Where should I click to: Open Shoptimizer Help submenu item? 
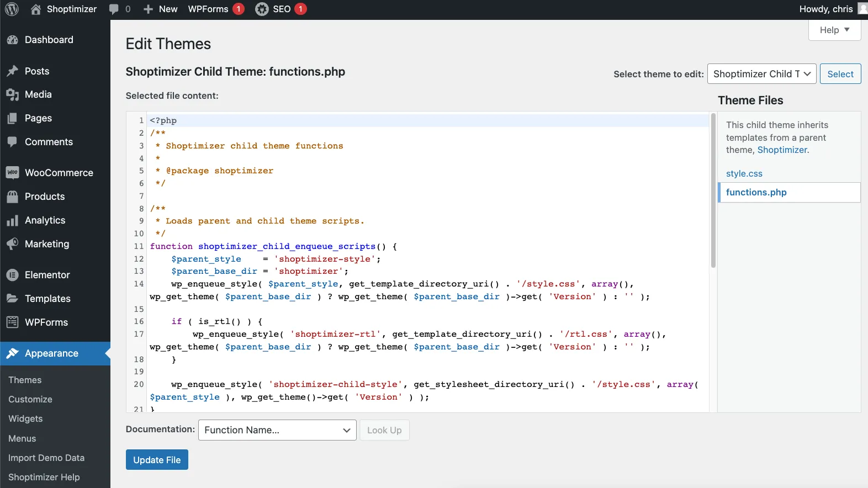[x=44, y=477]
